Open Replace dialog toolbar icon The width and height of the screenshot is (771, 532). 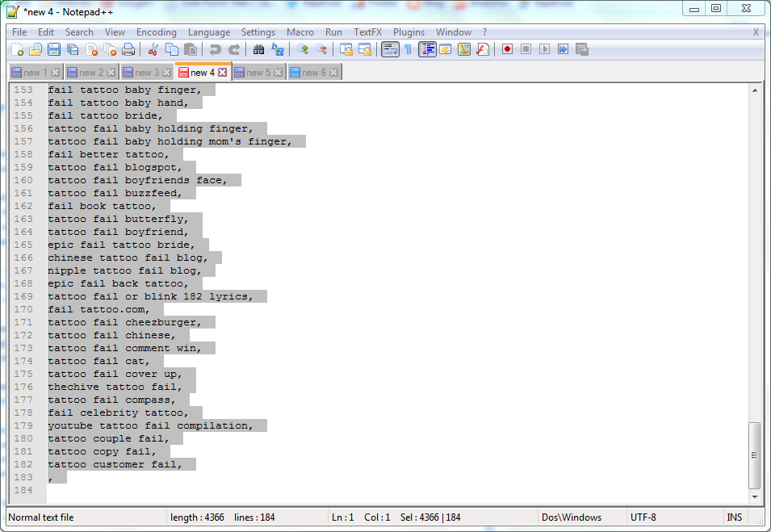[x=278, y=49]
